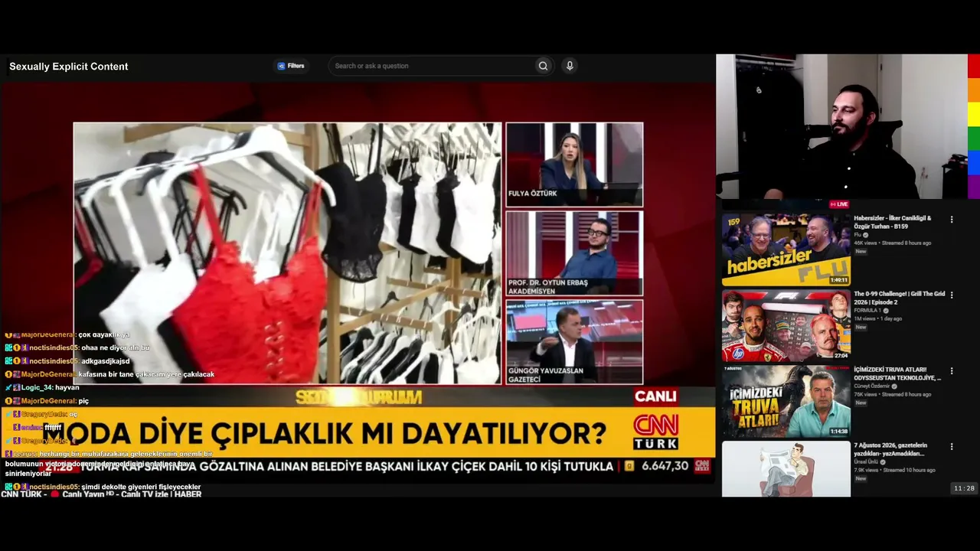Viewport: 980px width, 551px height.
Task: Open 'Habersizler - İlker Canikligil & Özgür Turhan' title
Action: tap(893, 222)
